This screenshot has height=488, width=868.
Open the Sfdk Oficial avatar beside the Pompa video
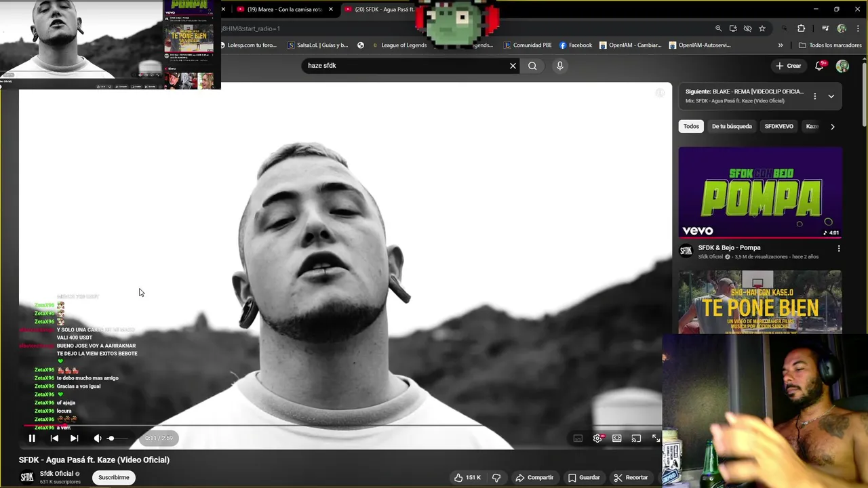point(686,251)
